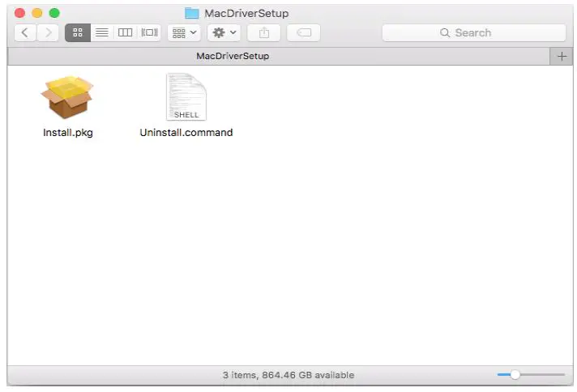The image size is (577, 392).
Task: Click the Install.pkg file name
Action: 68,132
